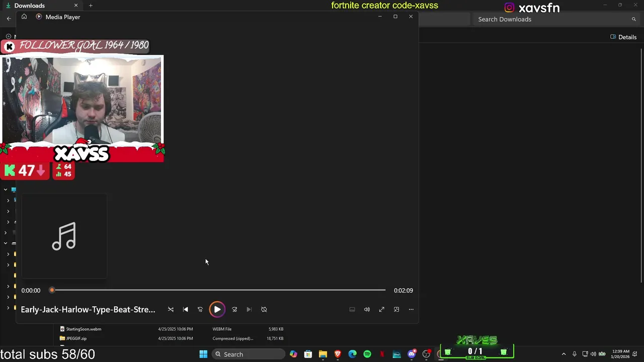This screenshot has height=362, width=644.
Task: Click the middle of the playback seek bar
Action: (218, 290)
